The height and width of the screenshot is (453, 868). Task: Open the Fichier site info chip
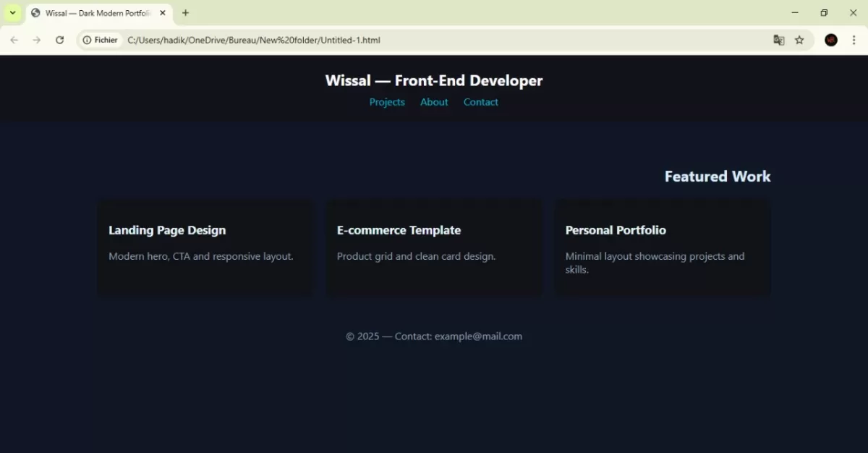coord(100,40)
